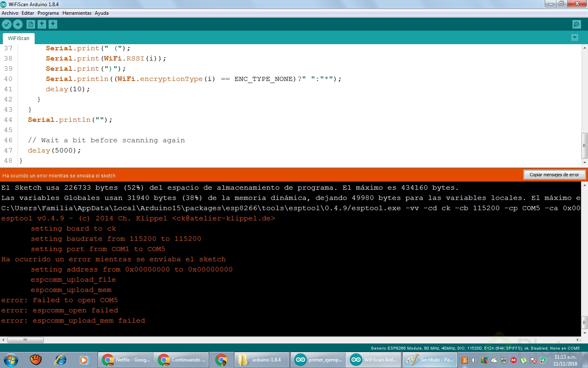Click console line 'setting baudrate from 115200'
Screen dimensions: 588x368
(x=116, y=239)
